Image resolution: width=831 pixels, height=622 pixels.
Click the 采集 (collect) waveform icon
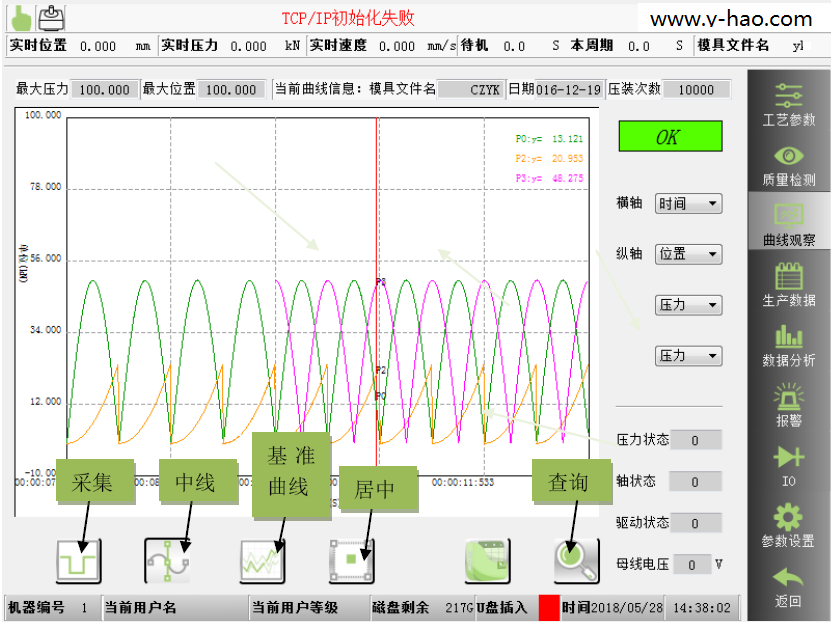click(x=78, y=561)
